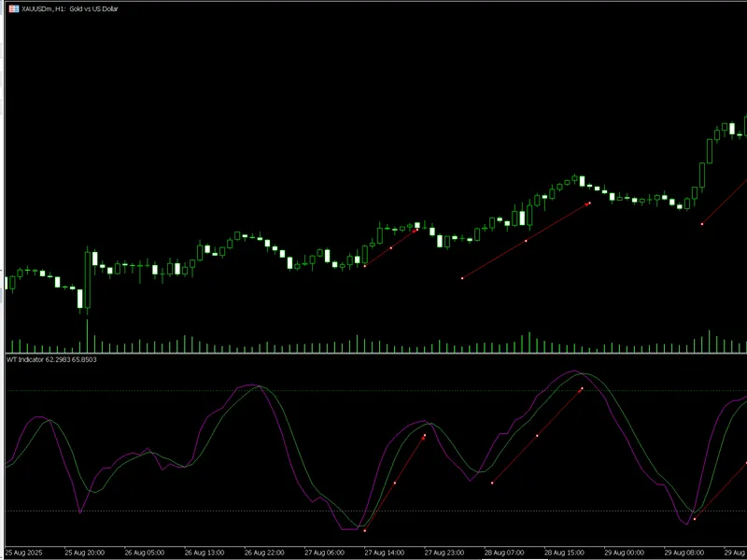Click the "28 Aug 07:00" time label
The image size is (747, 560).
[x=504, y=553]
